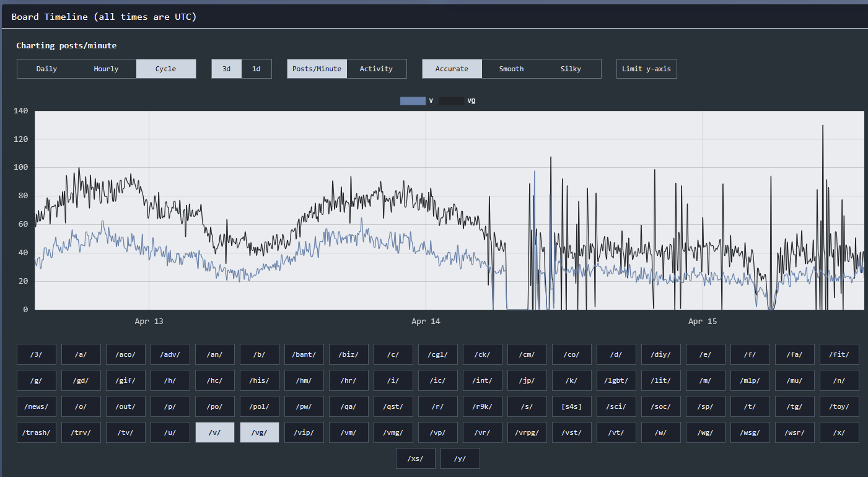Image resolution: width=868 pixels, height=477 pixels.
Task: Choose the 1d time range
Action: (x=256, y=69)
